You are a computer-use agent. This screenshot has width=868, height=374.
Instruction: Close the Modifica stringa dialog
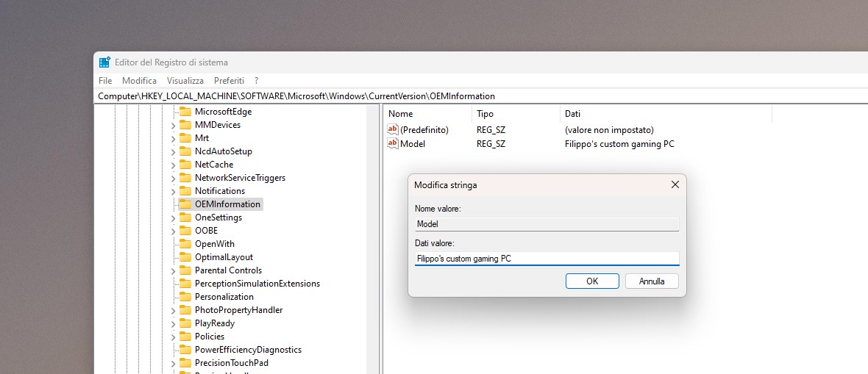(675, 184)
